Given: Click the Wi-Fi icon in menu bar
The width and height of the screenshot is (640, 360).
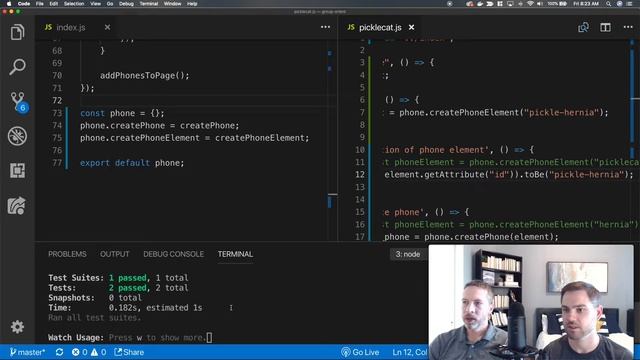Looking at the screenshot, I should click(530, 4).
